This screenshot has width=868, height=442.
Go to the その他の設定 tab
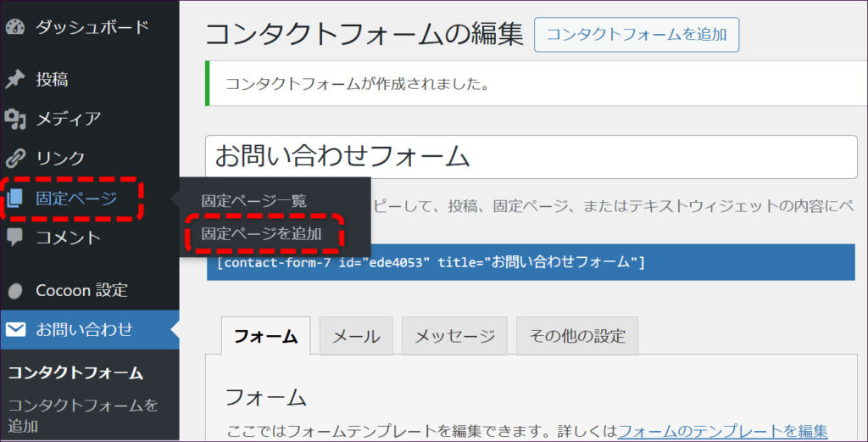(x=576, y=336)
